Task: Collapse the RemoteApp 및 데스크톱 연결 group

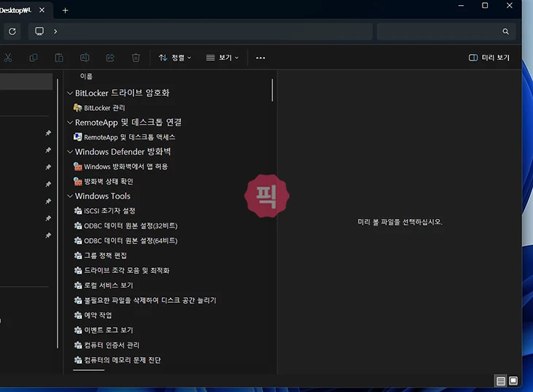Action: click(70, 123)
